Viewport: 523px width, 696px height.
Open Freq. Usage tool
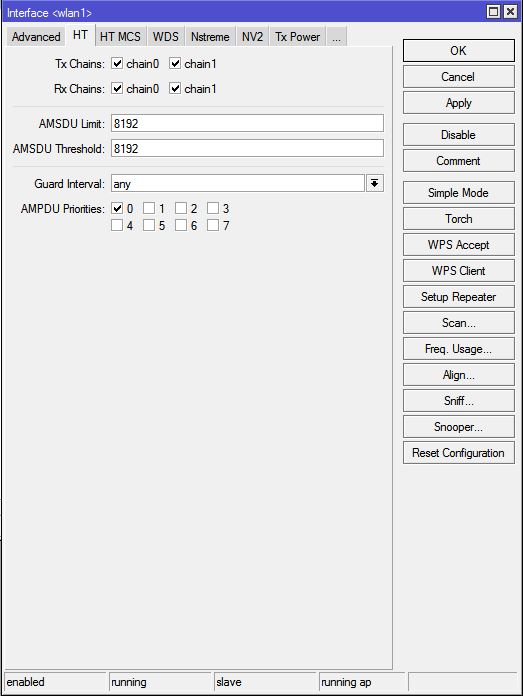[x=459, y=349]
